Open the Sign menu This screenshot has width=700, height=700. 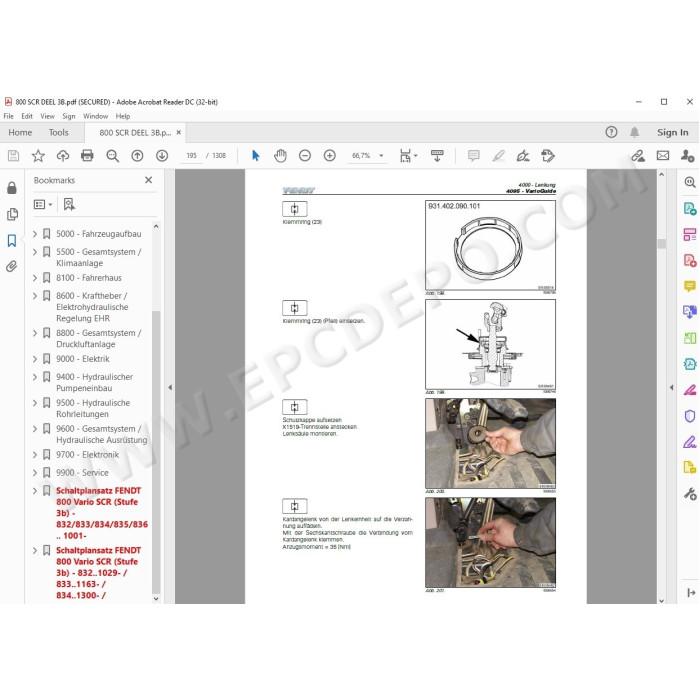69,116
